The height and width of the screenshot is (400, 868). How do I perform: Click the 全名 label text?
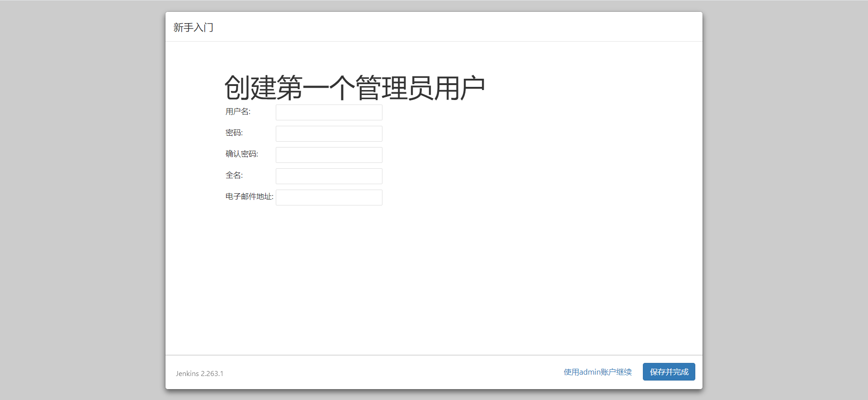pos(234,175)
